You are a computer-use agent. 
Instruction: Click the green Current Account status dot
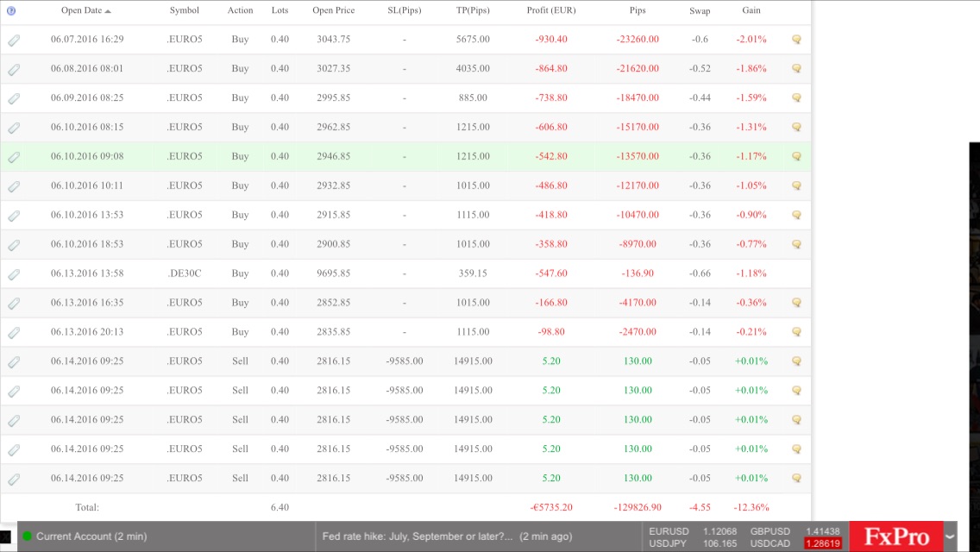point(27,536)
